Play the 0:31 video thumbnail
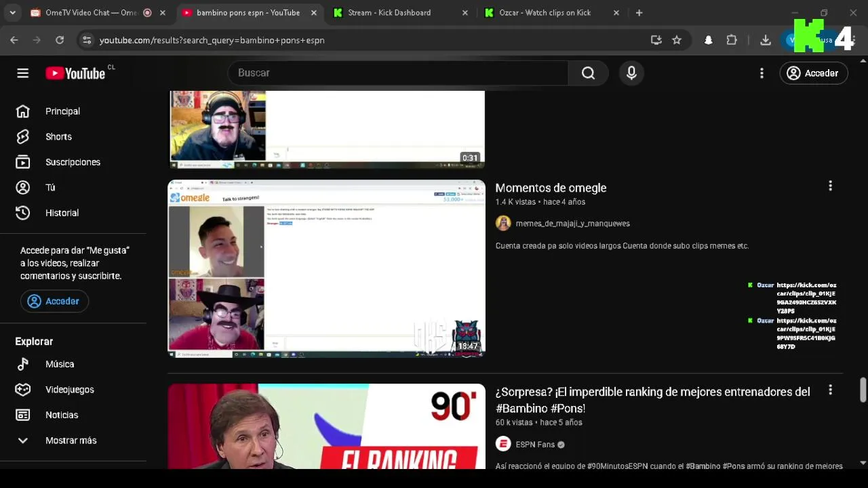Viewport: 868px width, 488px height. 326,129
